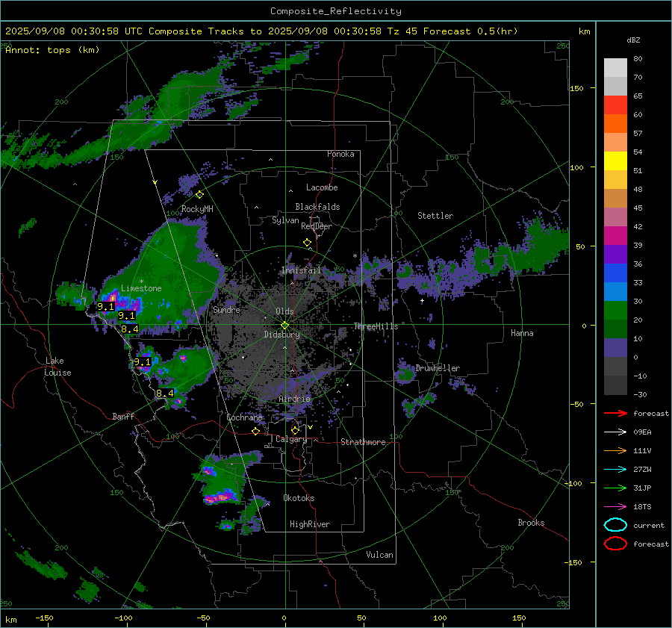This screenshot has width=672, height=628.
Task: Pick the indigo 0-10 dBZ legend swatch
Action: click(615, 348)
